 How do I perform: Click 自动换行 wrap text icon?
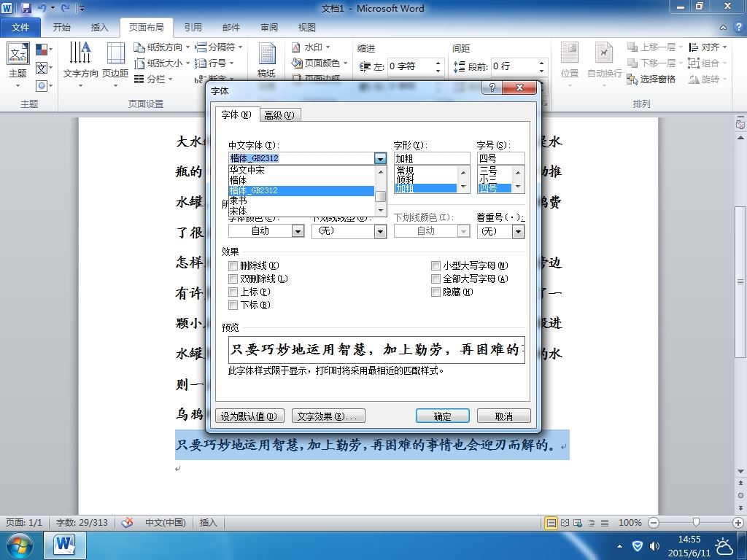coord(603,52)
